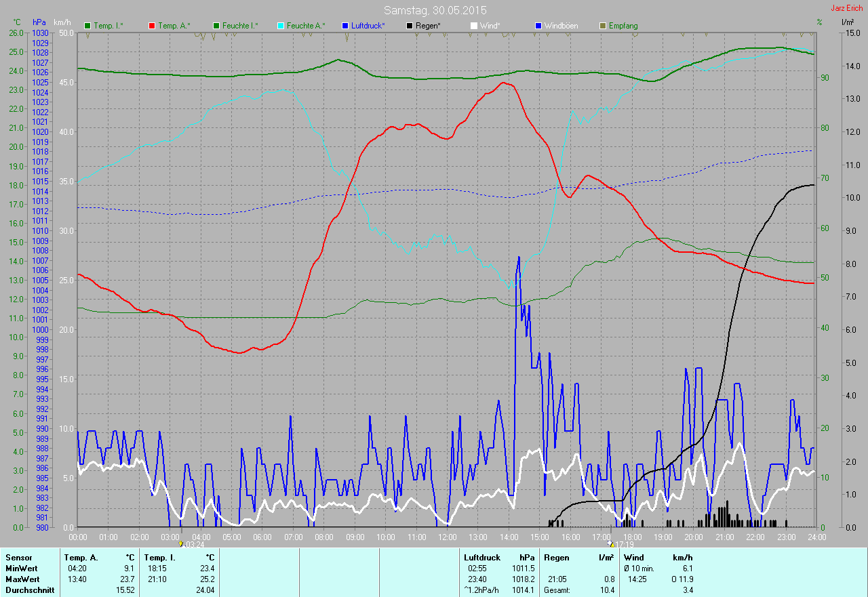This screenshot has height=597, width=868.
Task: Click the blue Luftdruck legend swatch
Action: (x=344, y=26)
